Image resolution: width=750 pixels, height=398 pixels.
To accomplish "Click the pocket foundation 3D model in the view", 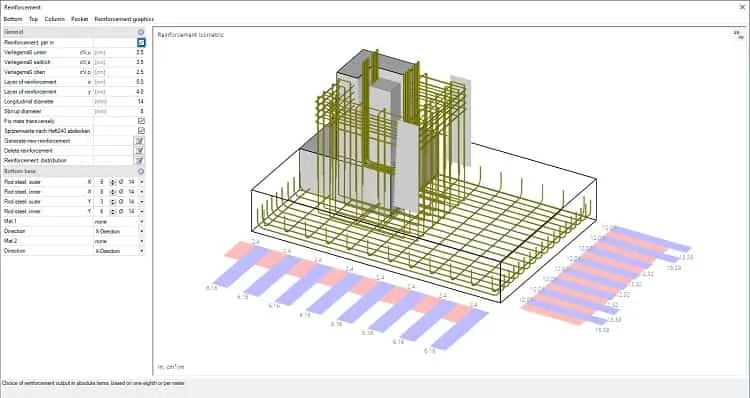I will coord(424,176).
